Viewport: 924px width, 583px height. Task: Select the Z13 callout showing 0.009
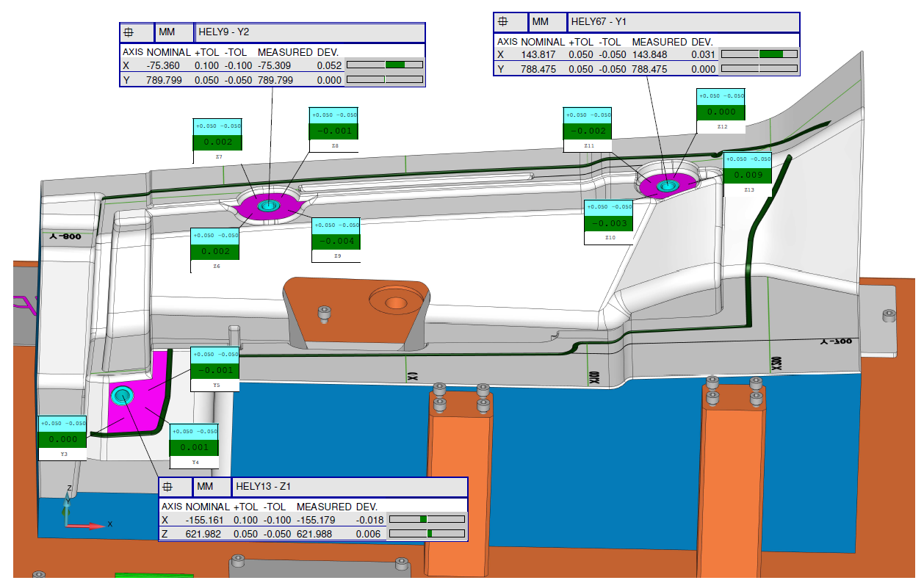tap(748, 175)
